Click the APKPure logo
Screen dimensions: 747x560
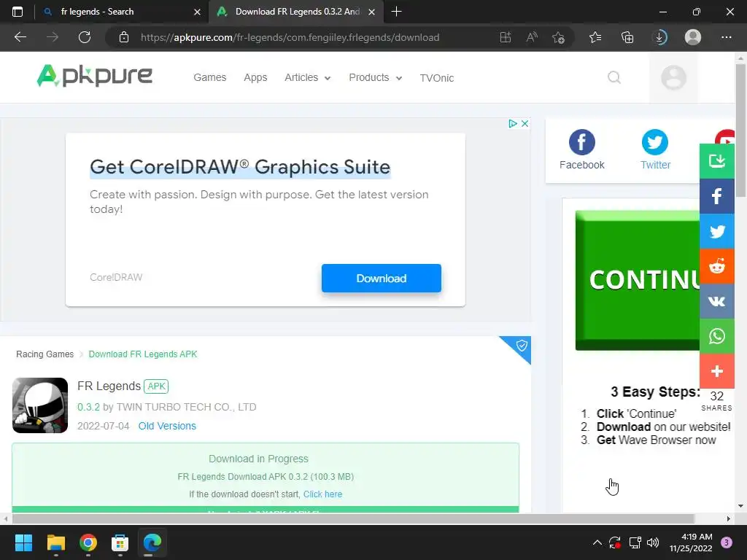pyautogui.click(x=95, y=76)
